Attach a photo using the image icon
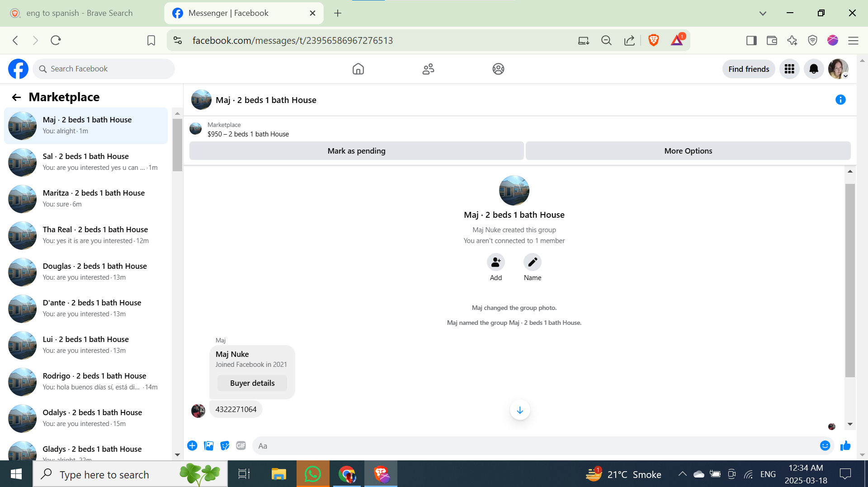Viewport: 868px width, 487px height. (x=208, y=446)
